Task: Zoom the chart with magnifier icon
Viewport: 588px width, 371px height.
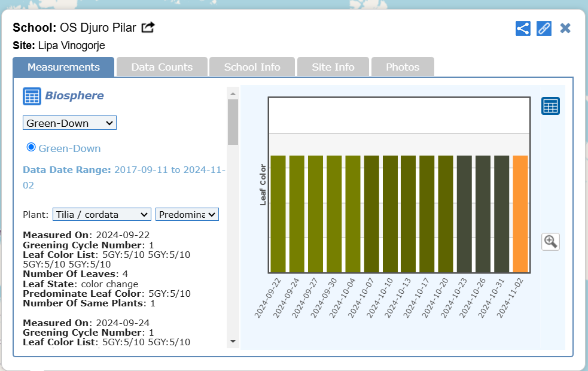Action: [550, 242]
